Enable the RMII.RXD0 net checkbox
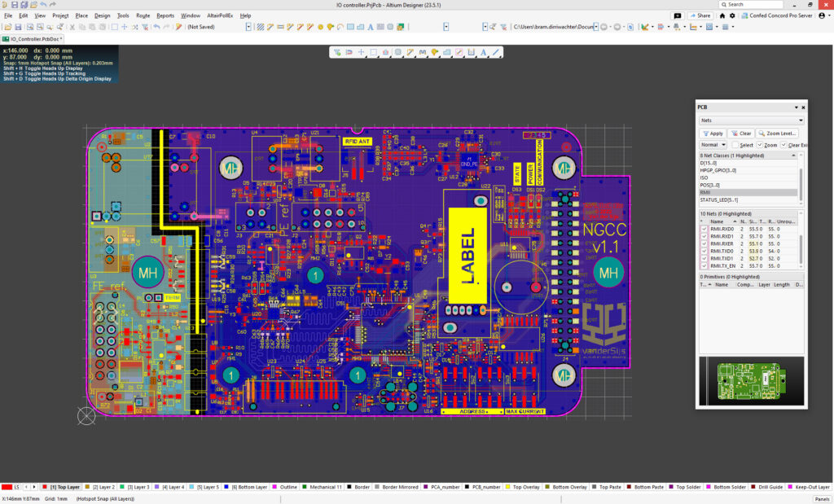 point(705,229)
